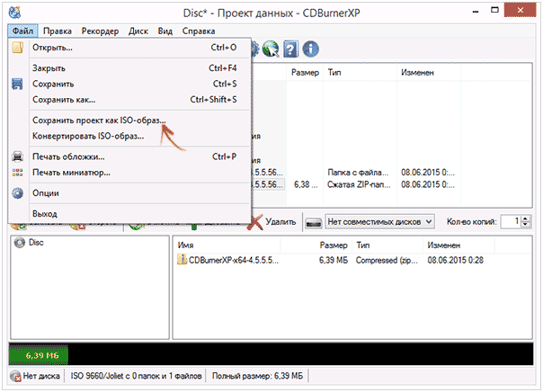Screen dimensions: 543x392
Task: Open the Справка menu
Action: (x=199, y=31)
